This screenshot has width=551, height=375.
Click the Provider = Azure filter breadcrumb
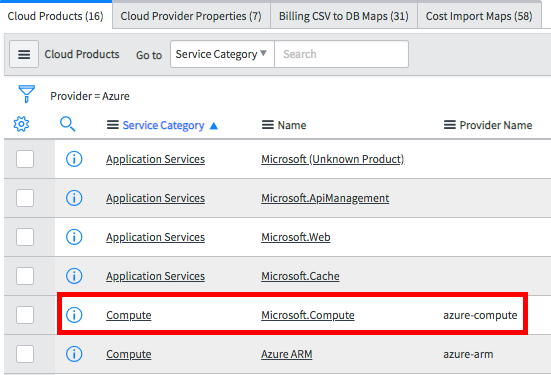(x=90, y=96)
